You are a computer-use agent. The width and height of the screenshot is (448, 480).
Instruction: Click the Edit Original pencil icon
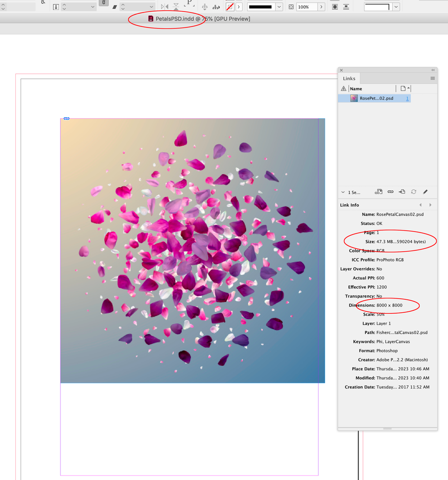425,192
